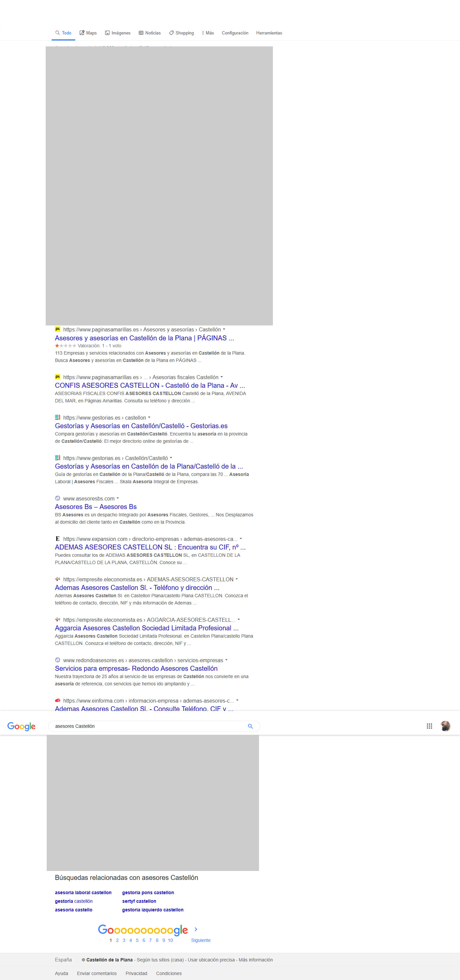Search related 'asesoria castello'

click(74, 910)
